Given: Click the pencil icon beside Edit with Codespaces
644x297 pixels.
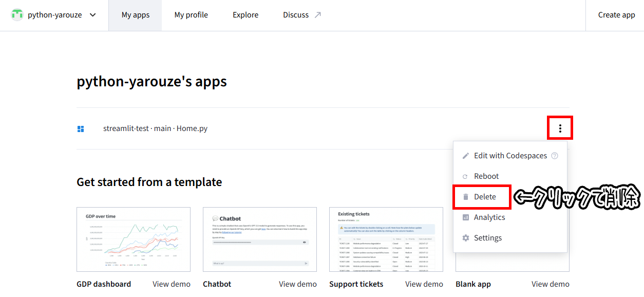Looking at the screenshot, I should pyautogui.click(x=466, y=156).
